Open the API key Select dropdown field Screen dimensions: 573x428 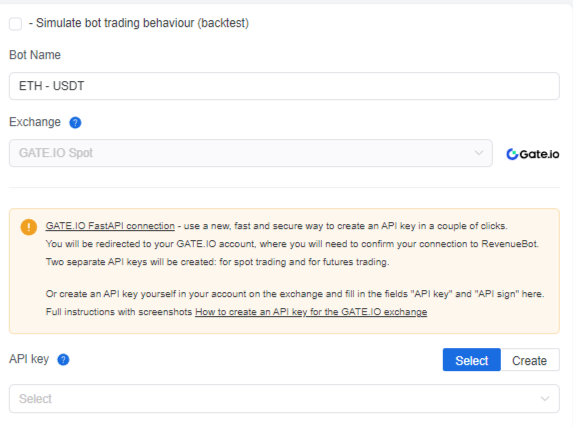click(284, 398)
